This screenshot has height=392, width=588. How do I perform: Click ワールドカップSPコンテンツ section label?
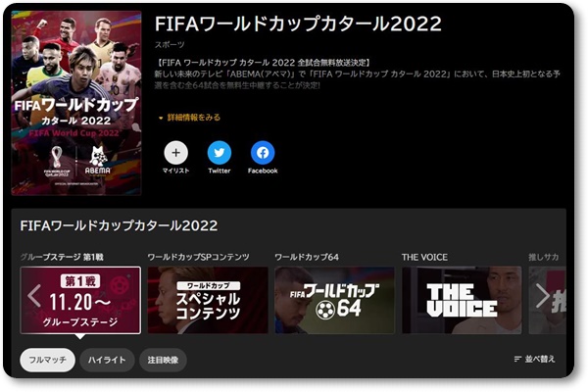[x=198, y=257]
